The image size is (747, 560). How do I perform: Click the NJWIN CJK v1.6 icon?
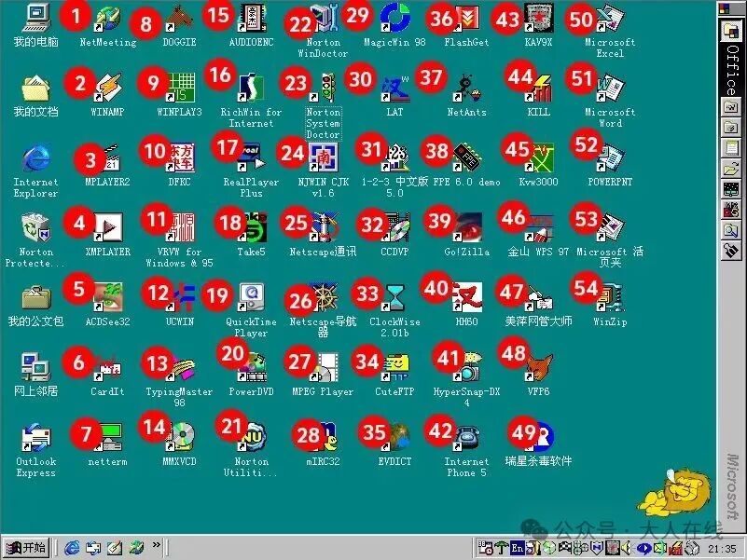324,158
